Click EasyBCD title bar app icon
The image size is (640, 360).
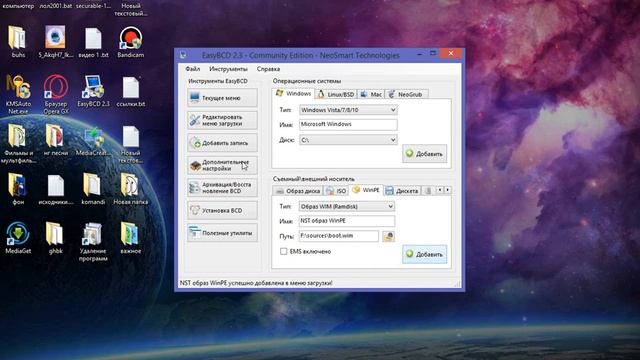(183, 54)
